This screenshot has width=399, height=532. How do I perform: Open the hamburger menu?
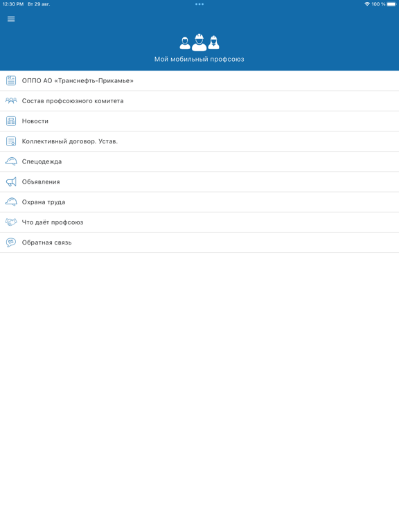point(11,19)
